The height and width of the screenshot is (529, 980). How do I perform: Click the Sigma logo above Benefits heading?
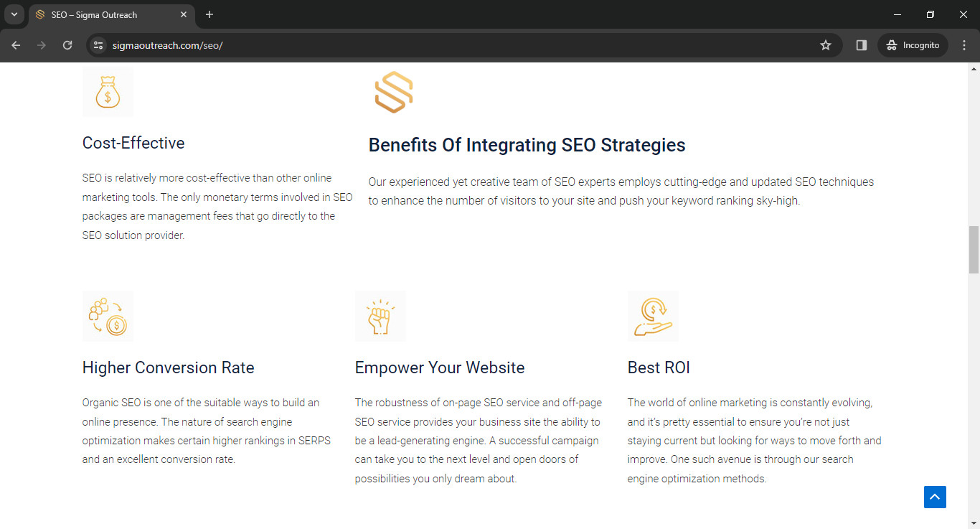(393, 92)
